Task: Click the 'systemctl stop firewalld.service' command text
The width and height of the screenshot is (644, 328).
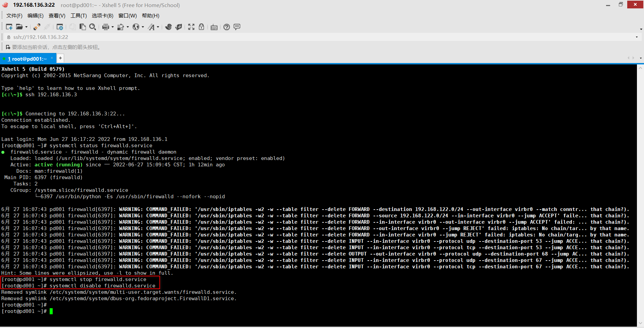Action: [98, 279]
